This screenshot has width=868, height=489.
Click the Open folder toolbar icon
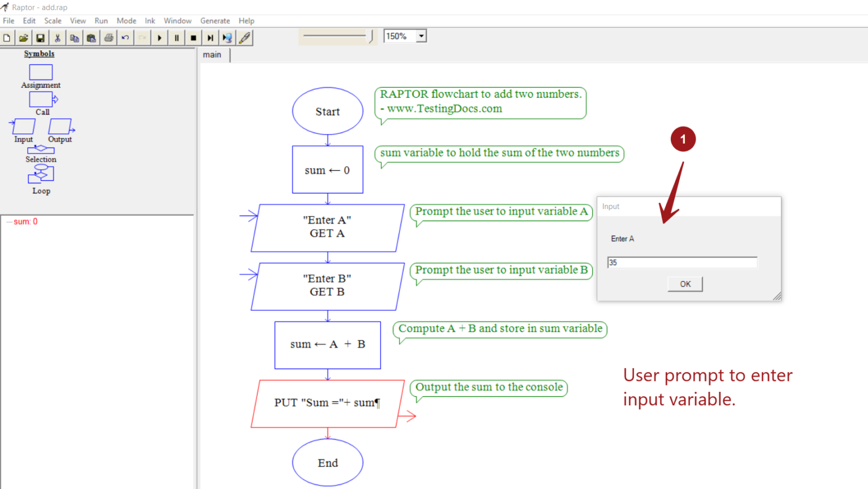(23, 38)
